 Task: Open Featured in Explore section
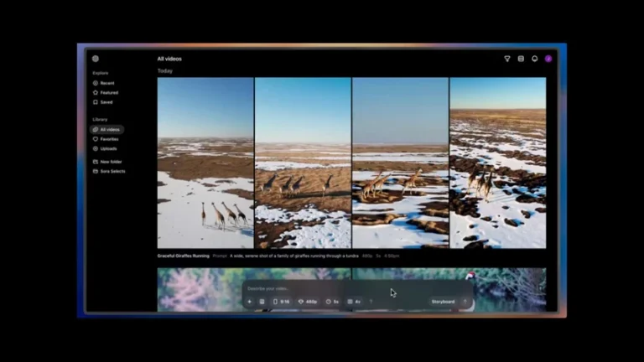pos(106,92)
